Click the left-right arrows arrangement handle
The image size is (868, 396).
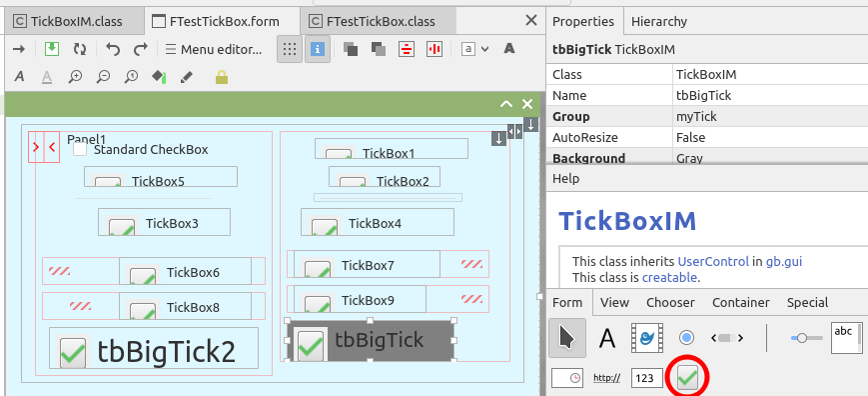(514, 132)
